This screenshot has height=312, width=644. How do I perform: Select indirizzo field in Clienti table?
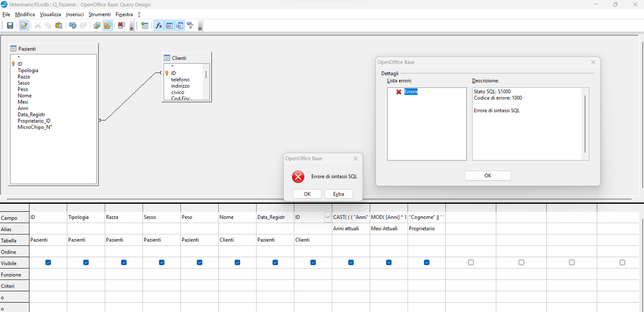click(x=180, y=86)
